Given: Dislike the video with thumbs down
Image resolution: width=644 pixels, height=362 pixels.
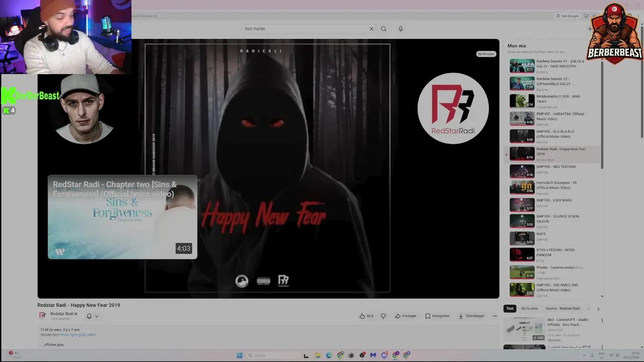Looking at the screenshot, I should (x=383, y=316).
